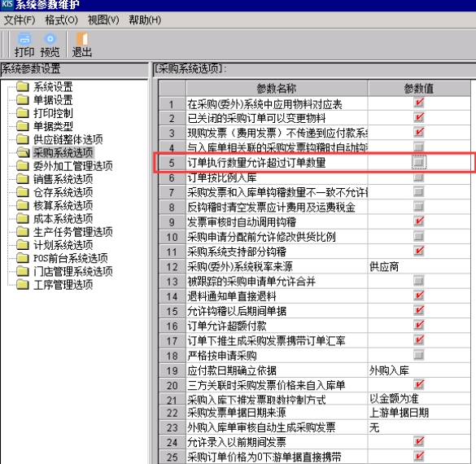Change the 采购发票单据日期来源 value 上游单据日期
Screen dimensions: 476x464
coord(419,413)
